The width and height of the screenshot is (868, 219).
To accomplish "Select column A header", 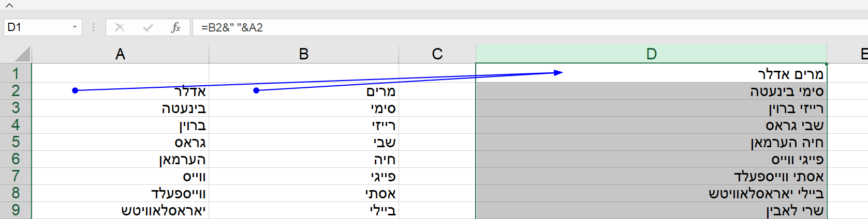I will click(120, 54).
